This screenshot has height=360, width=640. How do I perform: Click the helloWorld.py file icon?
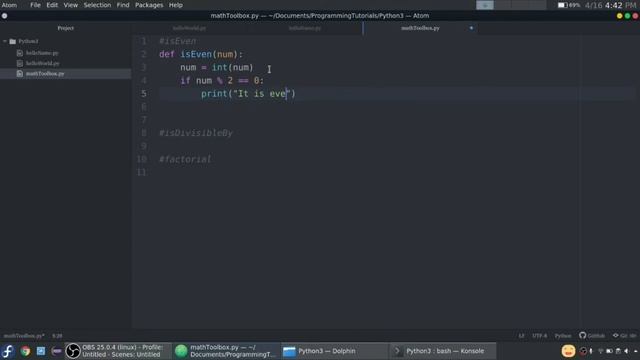(x=20, y=63)
